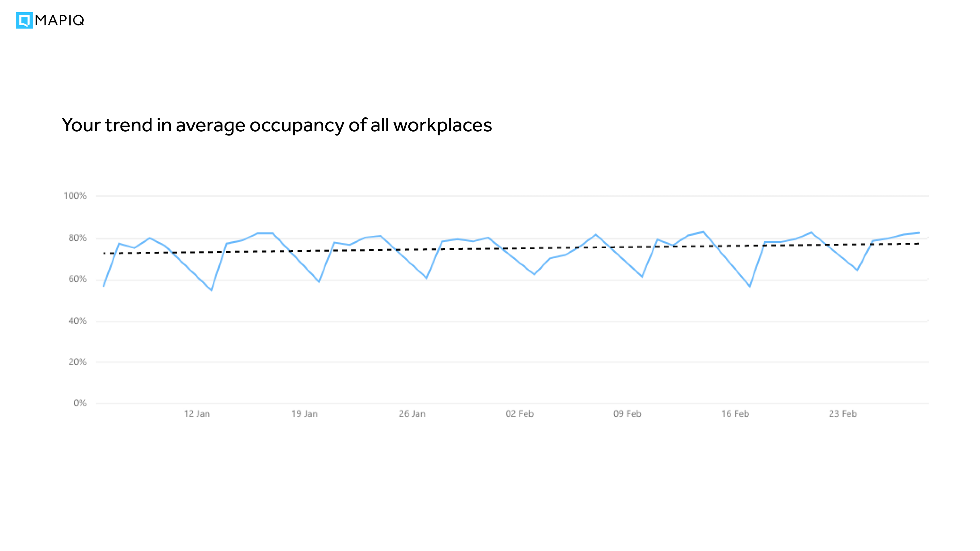Viewport: 980px width, 551px height.
Task: Click the 16 Feb x-axis label
Action: [x=735, y=414]
